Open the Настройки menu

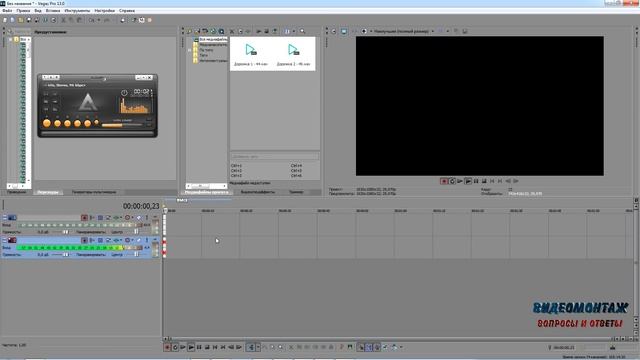104,11
